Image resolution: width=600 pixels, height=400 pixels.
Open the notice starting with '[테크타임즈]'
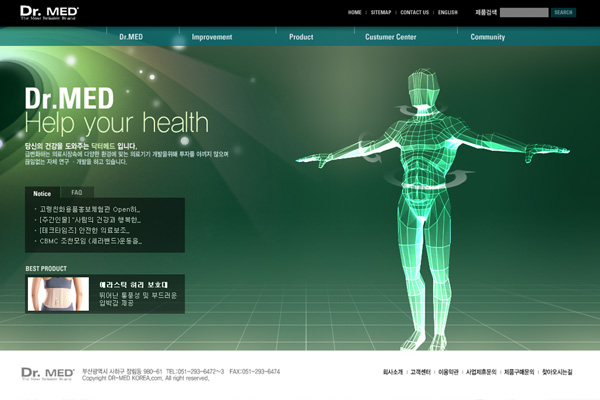click(85, 230)
